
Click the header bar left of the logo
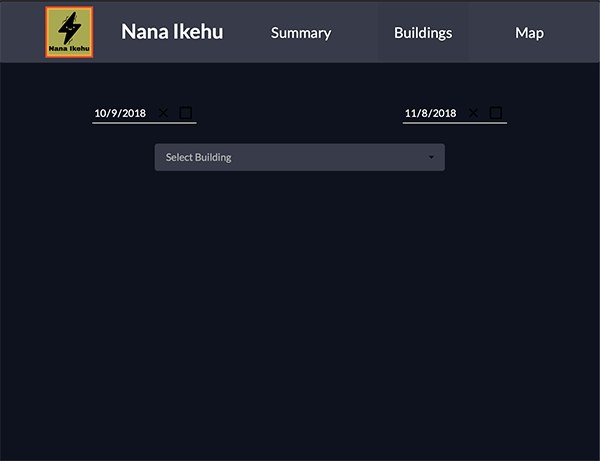[x=22, y=32]
